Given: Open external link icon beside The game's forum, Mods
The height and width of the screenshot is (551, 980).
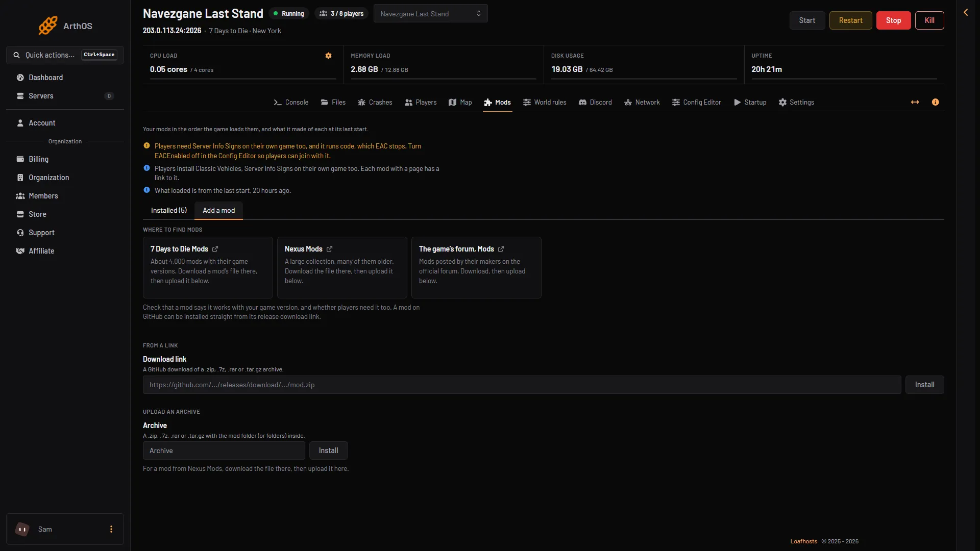Looking at the screenshot, I should 501,249.
